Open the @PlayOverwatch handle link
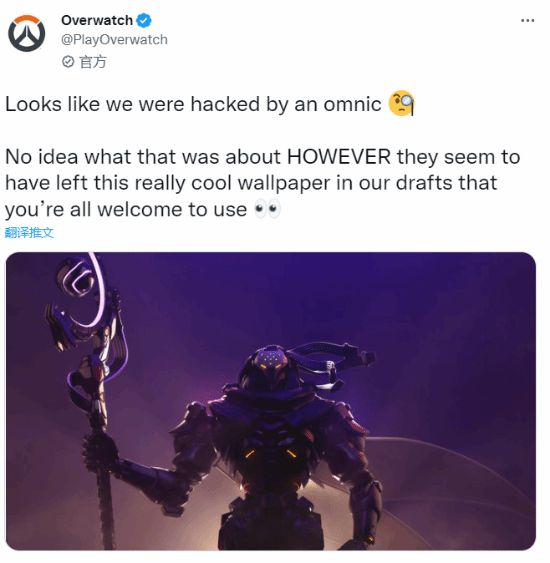550x563 pixels. coord(114,40)
